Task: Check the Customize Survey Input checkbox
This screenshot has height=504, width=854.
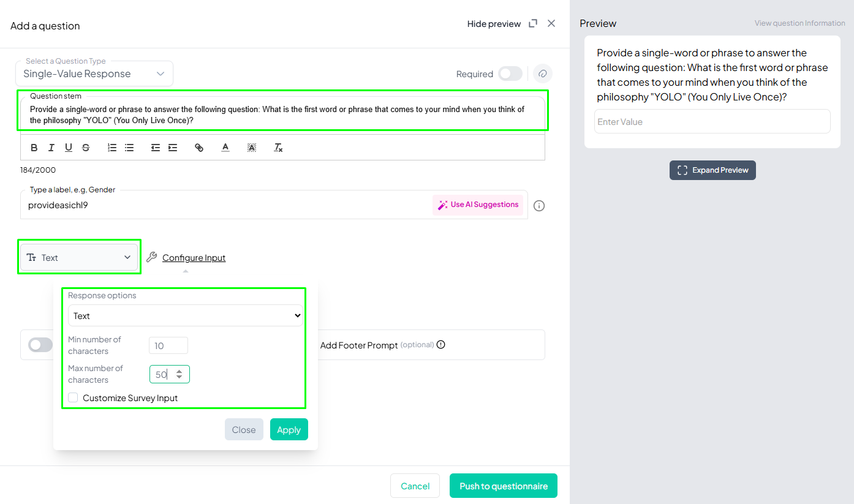Action: tap(73, 397)
